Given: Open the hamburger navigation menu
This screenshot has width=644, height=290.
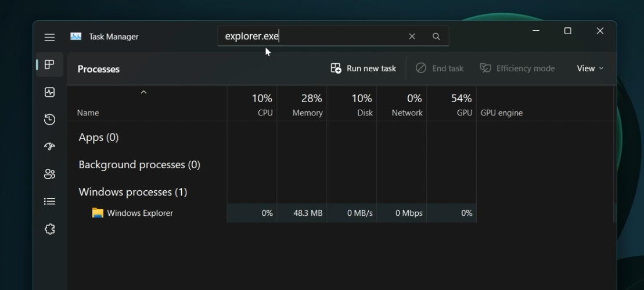Looking at the screenshot, I should (49, 37).
